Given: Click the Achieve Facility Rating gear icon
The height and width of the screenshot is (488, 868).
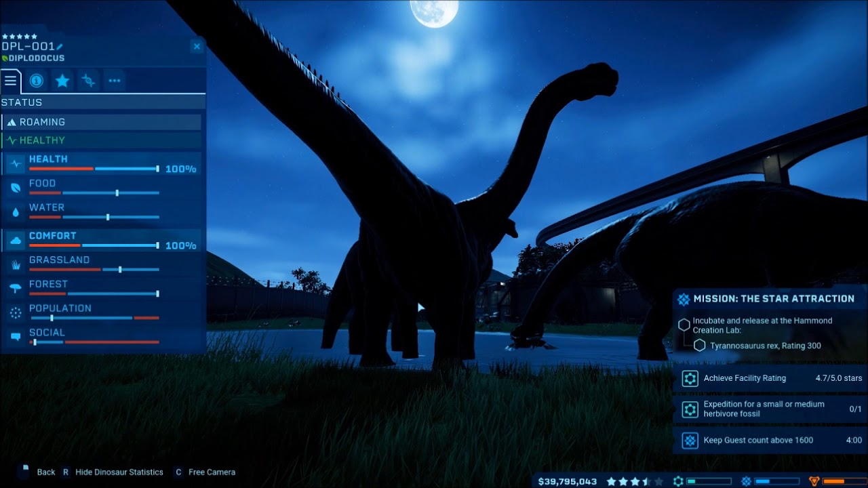Looking at the screenshot, I should 690,378.
